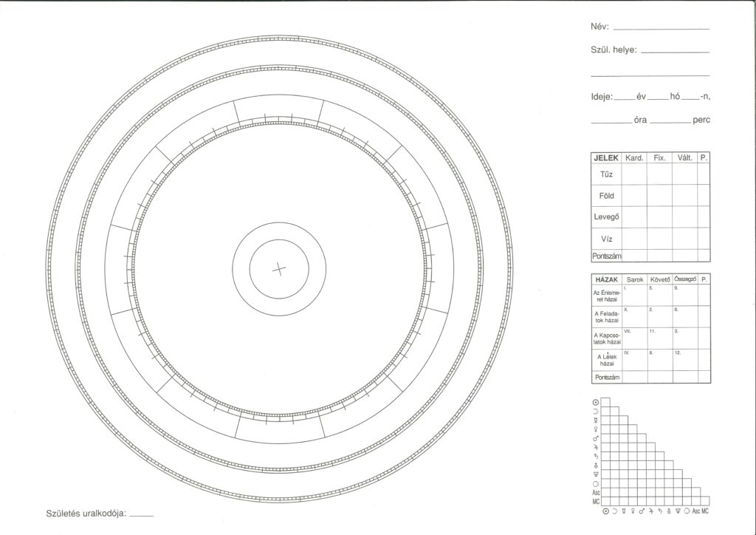
Task: Click the Mercury symbol column label below aspect grid
Action: pyautogui.click(x=624, y=511)
